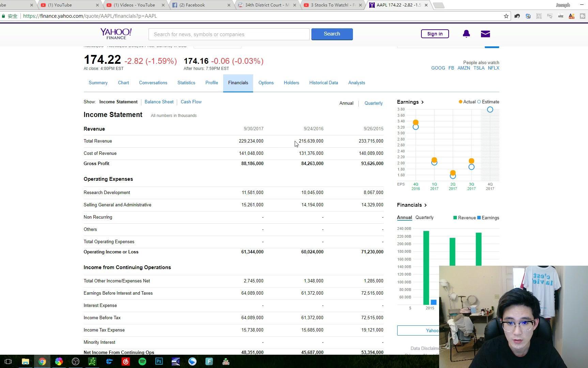This screenshot has height=368, width=588.
Task: Open the green starburst app in taskbar
Action: (92, 362)
